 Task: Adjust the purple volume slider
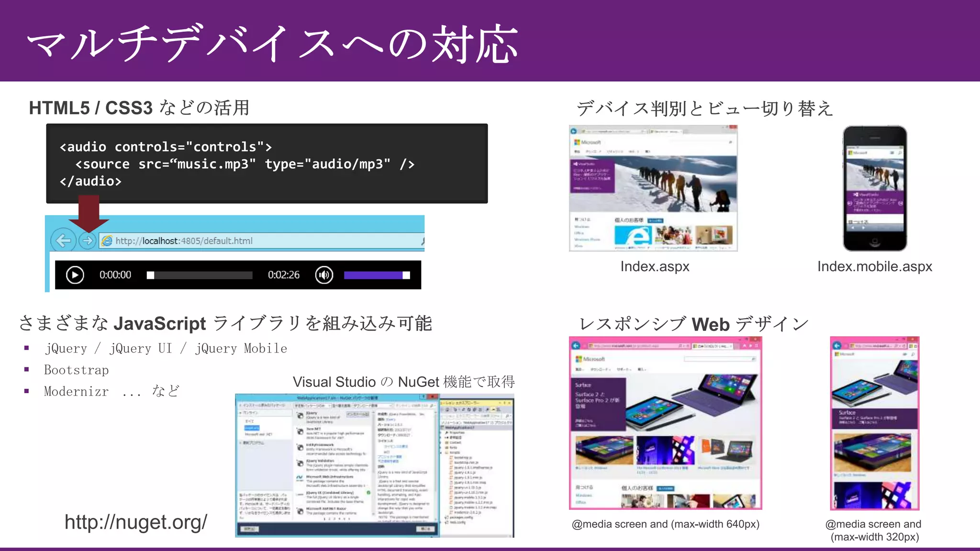point(377,275)
